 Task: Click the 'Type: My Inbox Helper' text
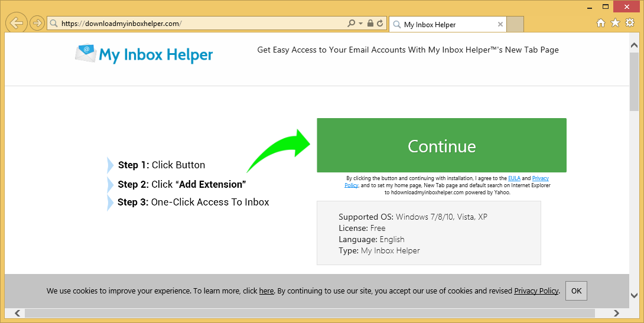(379, 250)
